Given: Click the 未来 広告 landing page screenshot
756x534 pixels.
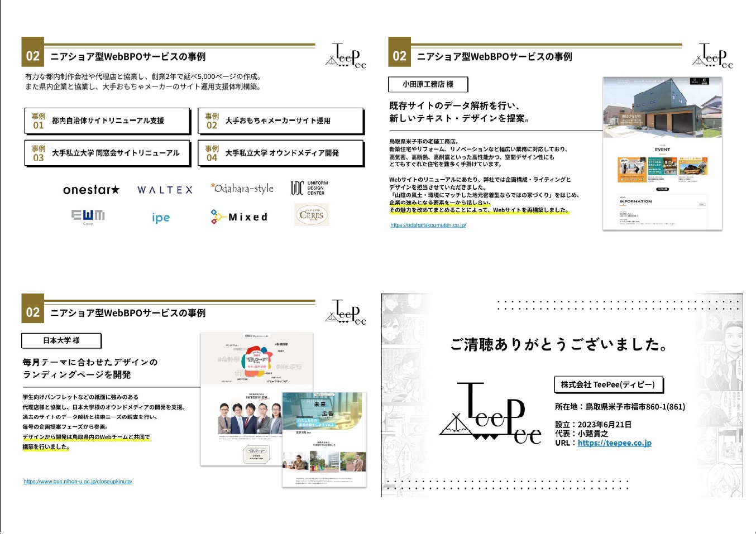Looking at the screenshot, I should (324, 440).
